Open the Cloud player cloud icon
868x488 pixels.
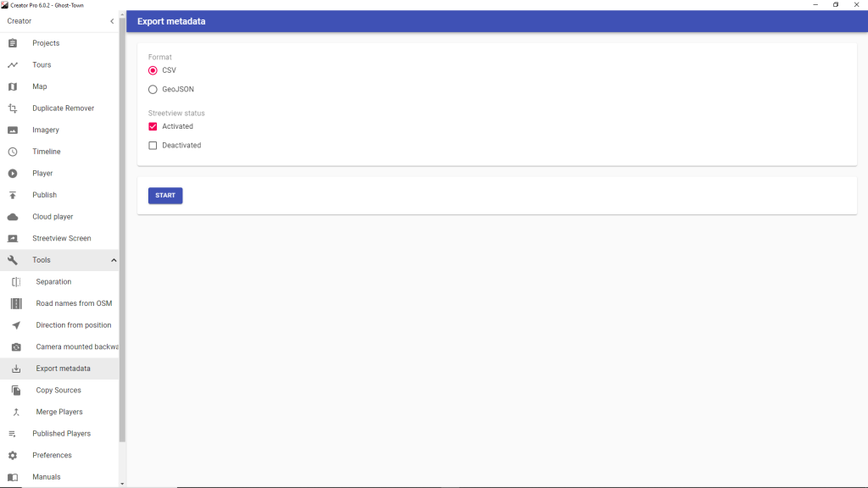coord(13,217)
